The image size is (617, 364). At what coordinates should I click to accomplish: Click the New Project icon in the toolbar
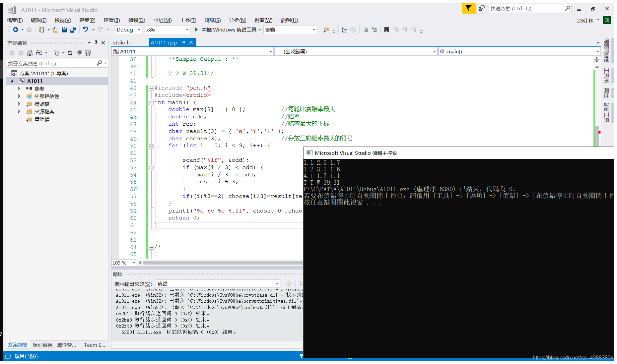(x=41, y=30)
